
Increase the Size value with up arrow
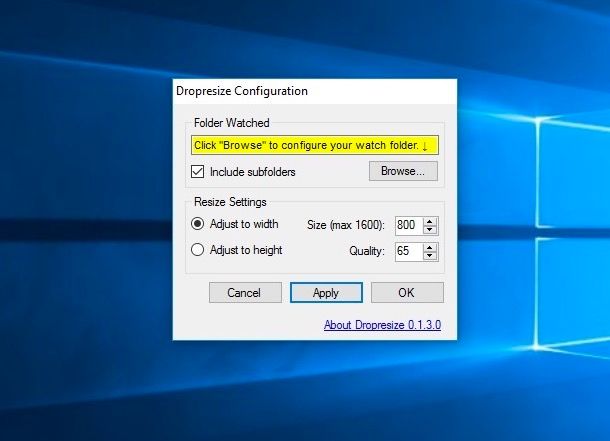pyautogui.click(x=430, y=222)
